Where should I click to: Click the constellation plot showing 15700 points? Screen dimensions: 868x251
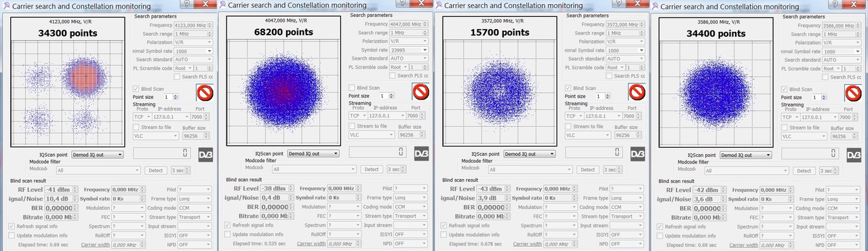(500, 81)
